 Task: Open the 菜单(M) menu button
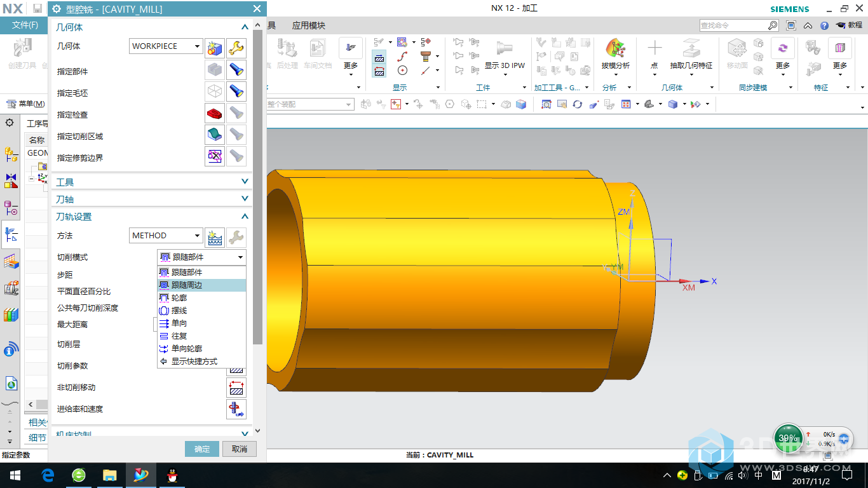pyautogui.click(x=26, y=104)
